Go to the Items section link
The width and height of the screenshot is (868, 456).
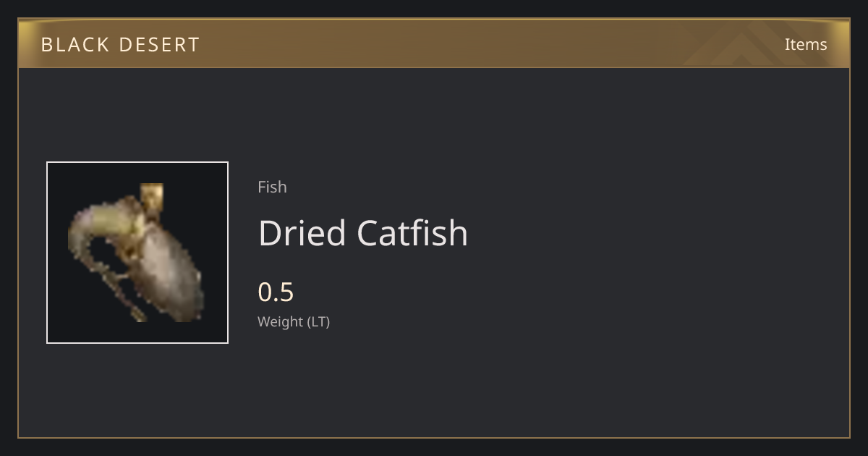point(806,44)
